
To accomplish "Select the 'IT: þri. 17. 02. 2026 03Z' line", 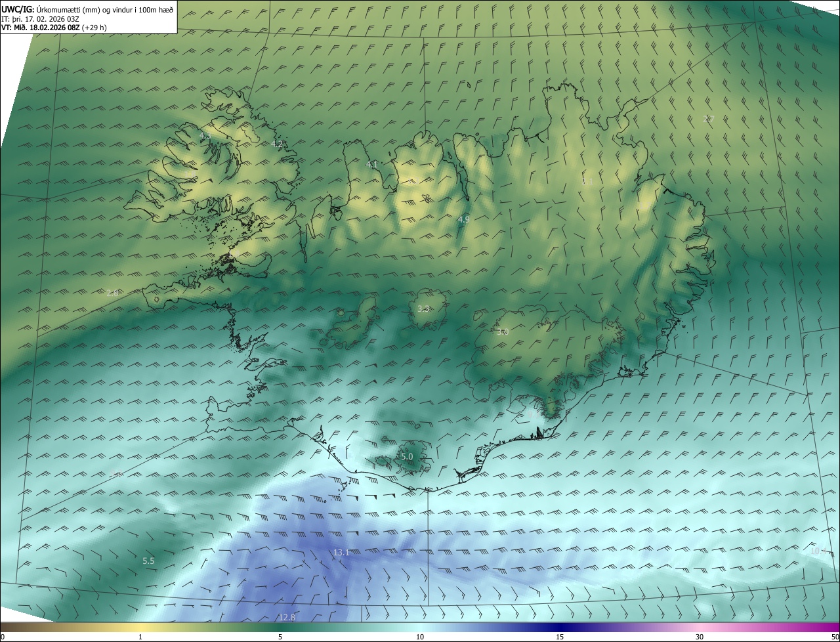I will click(x=40, y=18).
